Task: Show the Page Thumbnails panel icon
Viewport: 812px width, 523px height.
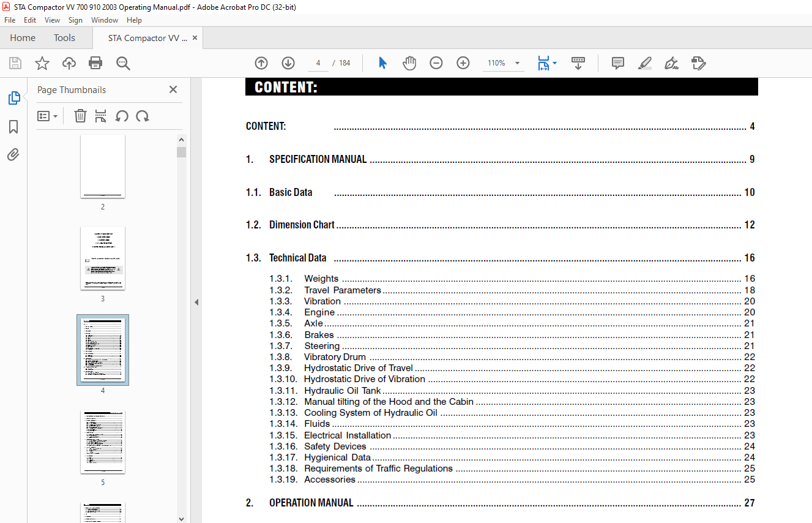Action: (13, 98)
